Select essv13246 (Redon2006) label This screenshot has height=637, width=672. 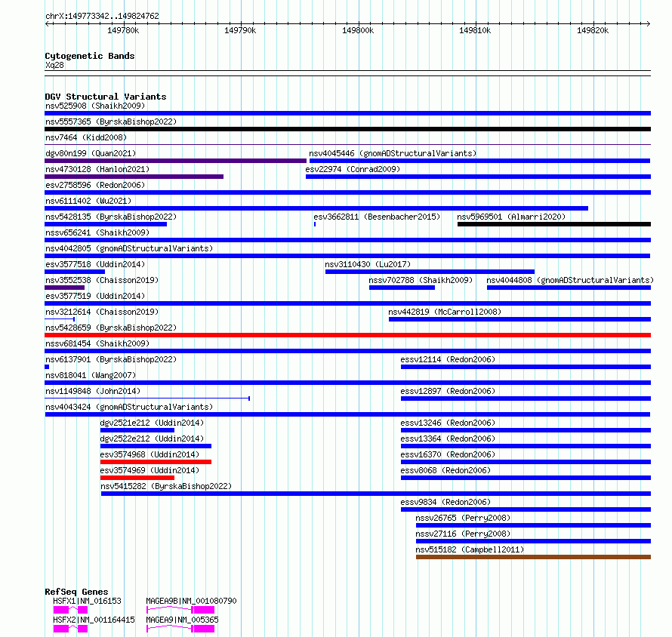[x=448, y=423]
